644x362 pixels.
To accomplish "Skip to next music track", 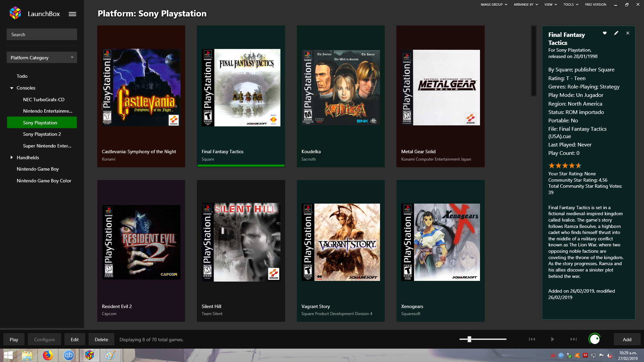I will click(574, 339).
